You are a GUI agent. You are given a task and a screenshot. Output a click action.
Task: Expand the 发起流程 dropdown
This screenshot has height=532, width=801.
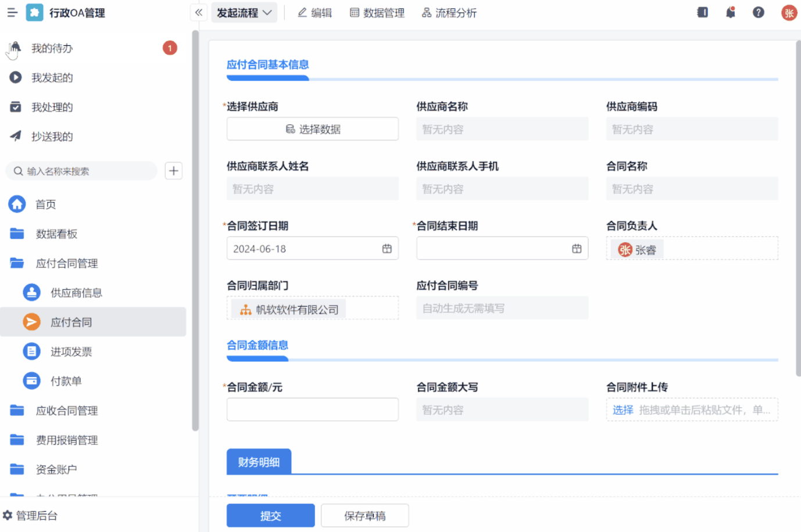(x=244, y=13)
